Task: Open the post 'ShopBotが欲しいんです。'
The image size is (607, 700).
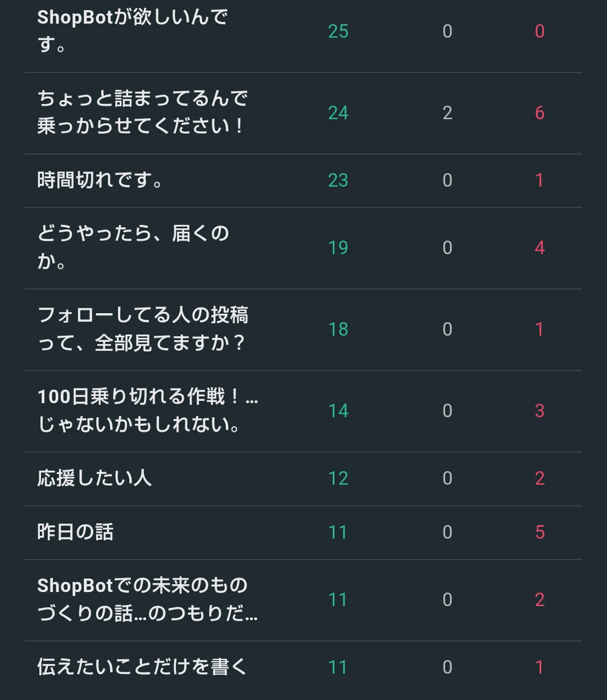Action: pos(133,31)
